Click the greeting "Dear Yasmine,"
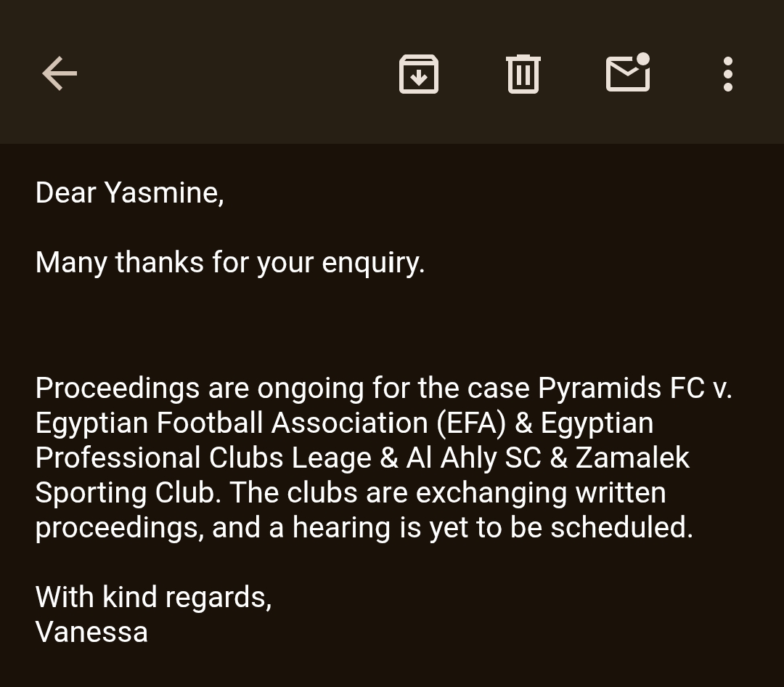This screenshot has height=687, width=784. [x=129, y=192]
